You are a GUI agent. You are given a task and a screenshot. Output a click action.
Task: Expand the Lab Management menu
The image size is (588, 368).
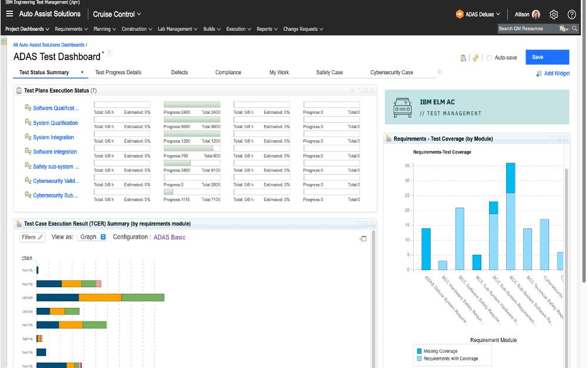177,29
